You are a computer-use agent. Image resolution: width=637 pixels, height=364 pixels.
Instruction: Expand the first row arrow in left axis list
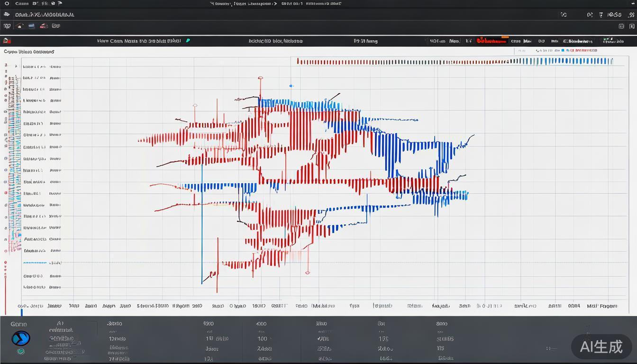click(x=16, y=66)
